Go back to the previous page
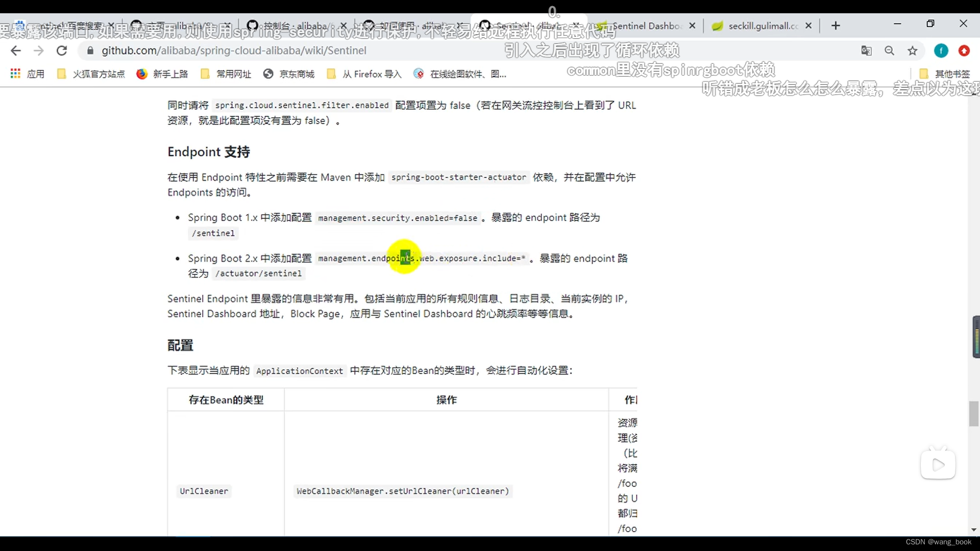Viewport: 980px width, 551px height. 16,51
